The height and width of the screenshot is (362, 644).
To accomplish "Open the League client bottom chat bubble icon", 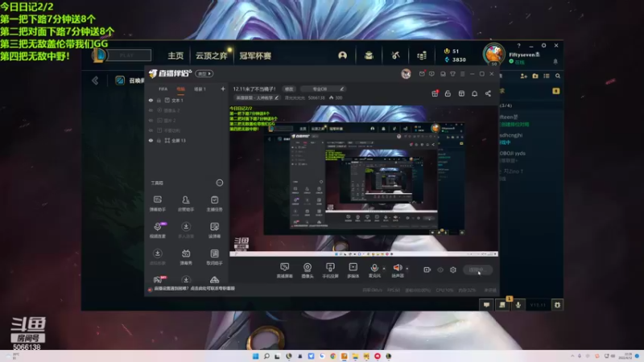I will pos(486,305).
